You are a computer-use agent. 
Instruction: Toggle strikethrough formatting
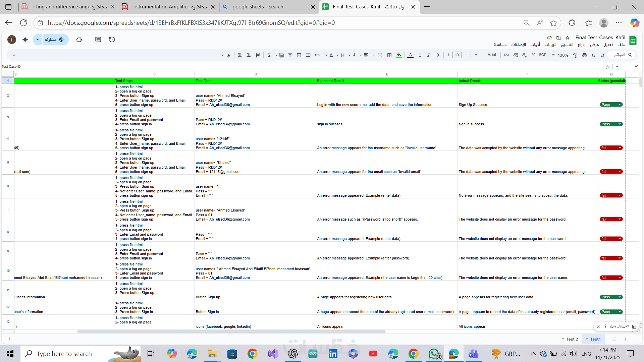(x=420, y=55)
